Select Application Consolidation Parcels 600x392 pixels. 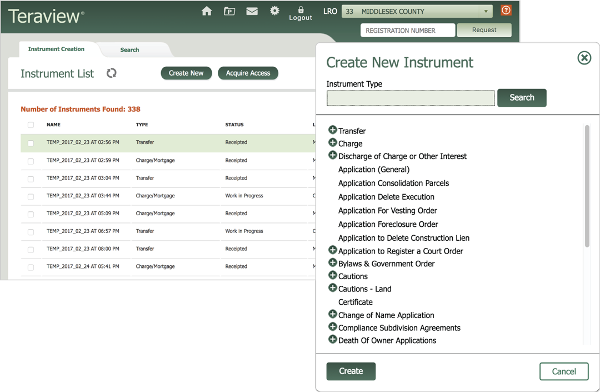(393, 183)
